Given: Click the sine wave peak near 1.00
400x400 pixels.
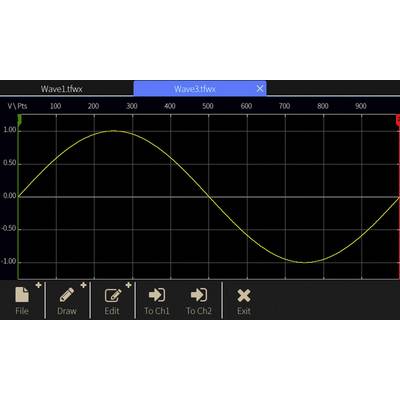Looking at the screenshot, I should 113,131.
